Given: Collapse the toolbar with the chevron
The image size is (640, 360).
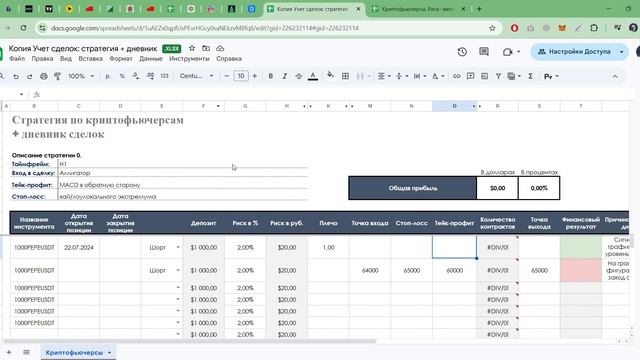Looking at the screenshot, I should coord(615,76).
